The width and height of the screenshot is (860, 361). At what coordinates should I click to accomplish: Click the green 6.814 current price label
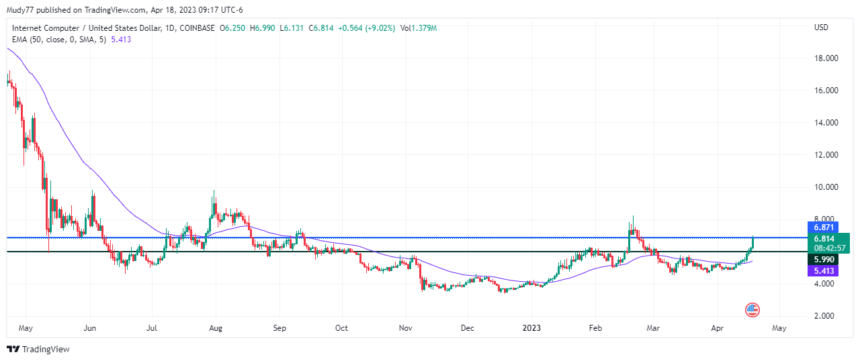click(829, 243)
